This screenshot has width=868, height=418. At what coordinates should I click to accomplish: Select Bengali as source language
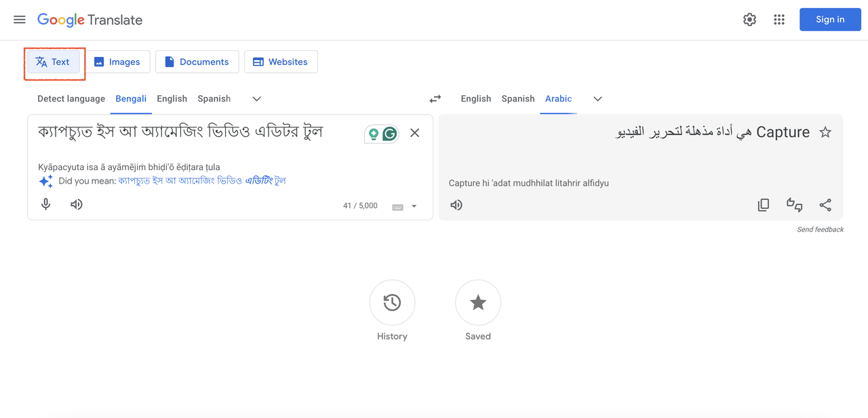click(131, 99)
